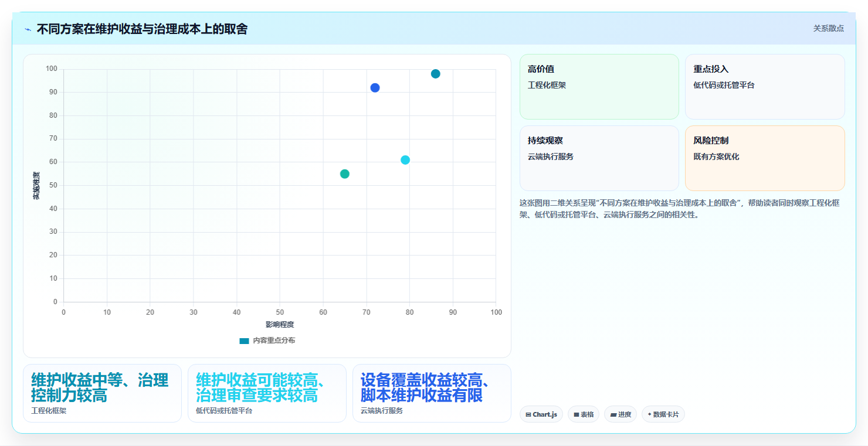
Task: Click the 数据卡片 tag
Action: pos(663,414)
